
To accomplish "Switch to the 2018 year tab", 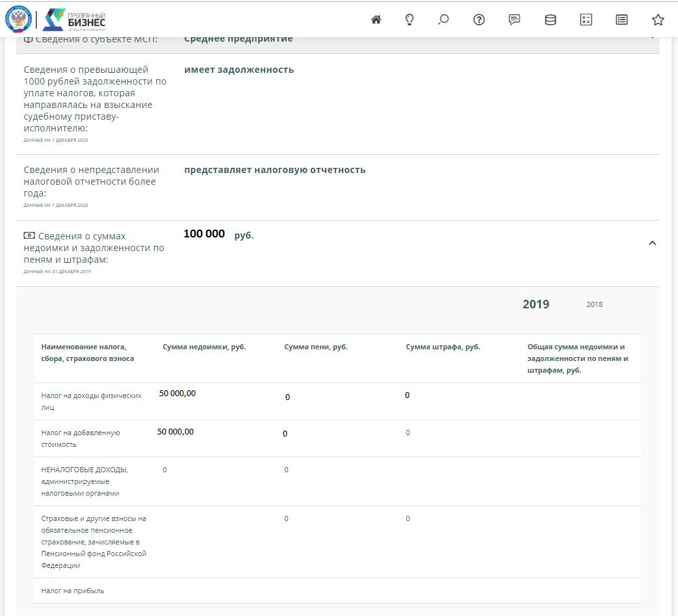I will (595, 304).
